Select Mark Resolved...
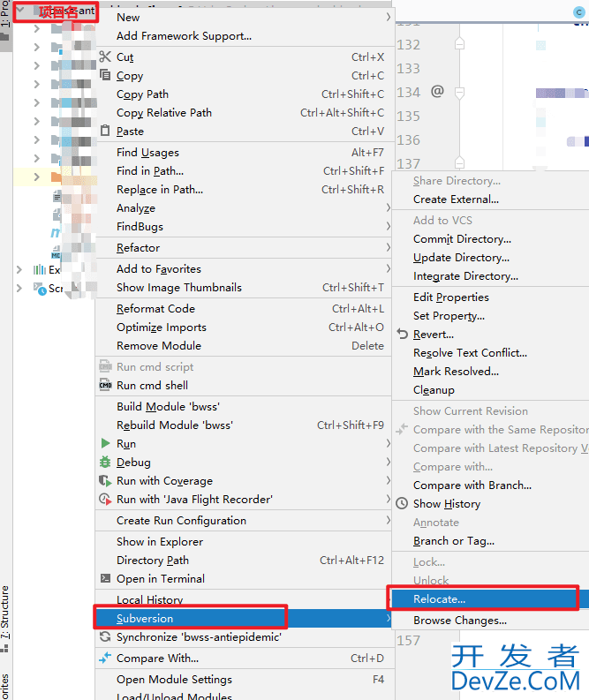This screenshot has height=700, width=589. click(x=490, y=372)
